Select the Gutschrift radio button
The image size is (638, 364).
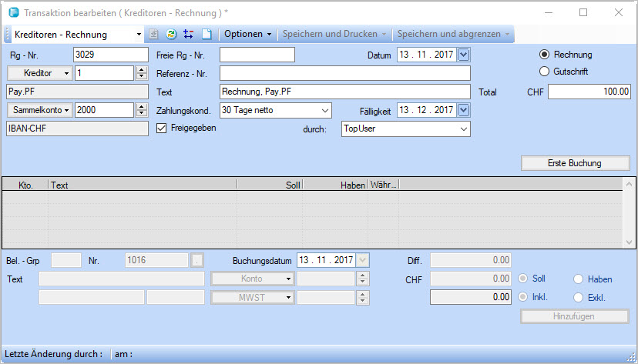point(545,72)
